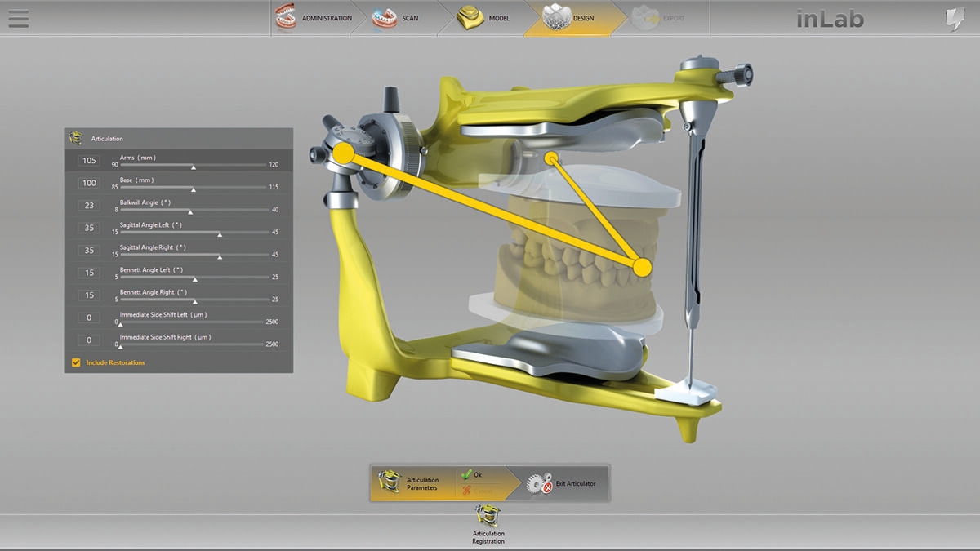This screenshot has height=551, width=980.
Task: Go to the Scan phase
Action: tap(385, 17)
